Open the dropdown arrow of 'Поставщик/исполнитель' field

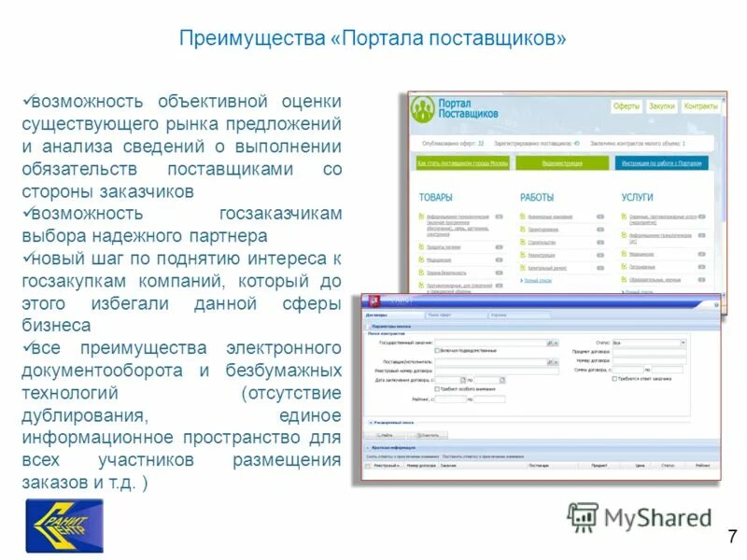(x=556, y=362)
